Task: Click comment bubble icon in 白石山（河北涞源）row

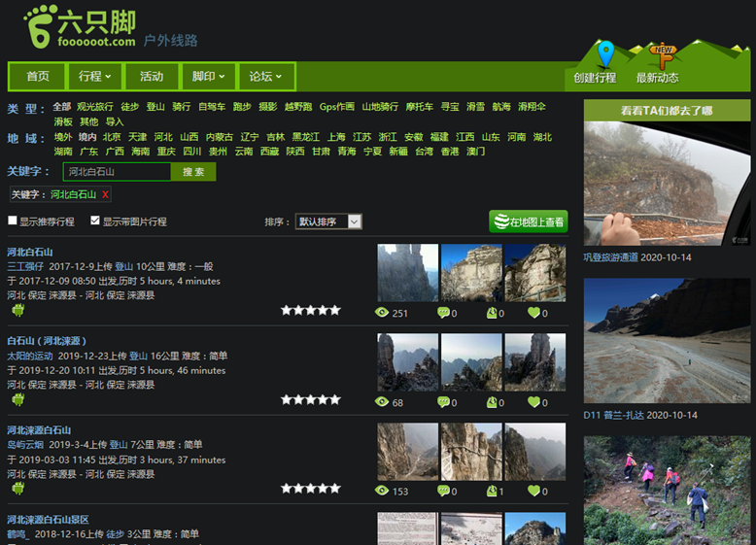Action: click(443, 402)
